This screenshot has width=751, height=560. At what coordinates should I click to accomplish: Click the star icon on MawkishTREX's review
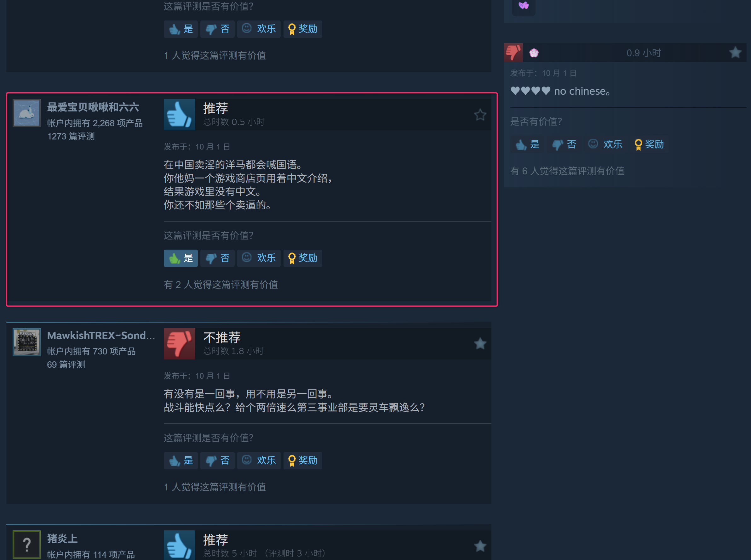click(x=480, y=344)
